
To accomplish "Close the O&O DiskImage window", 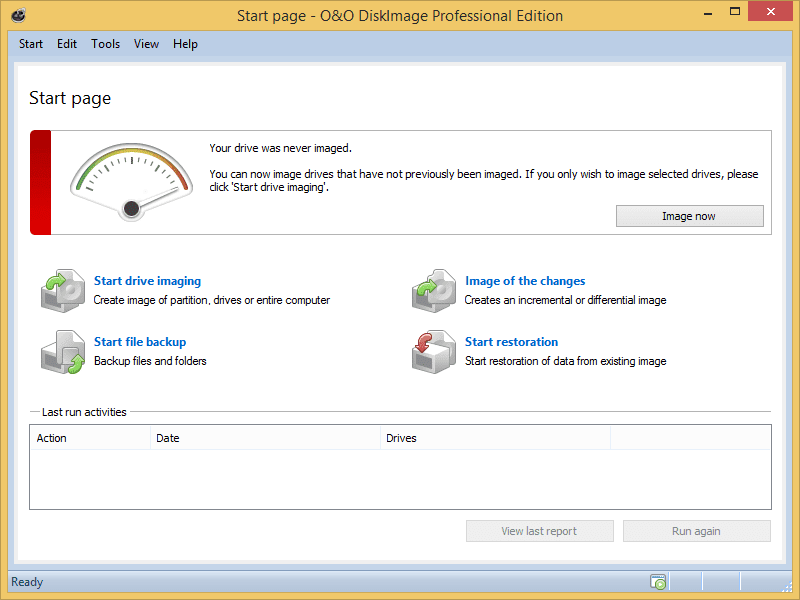I will (771, 11).
